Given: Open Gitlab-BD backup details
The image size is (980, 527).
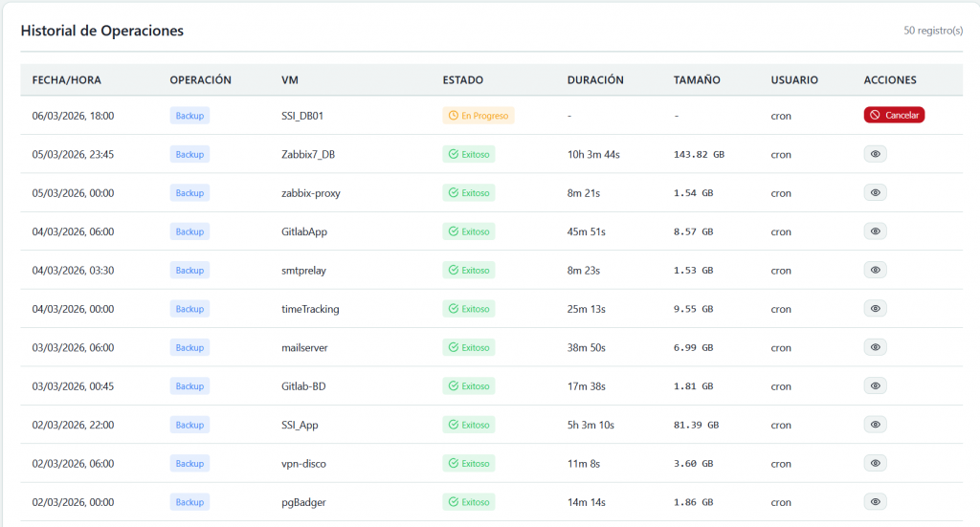Looking at the screenshot, I should (x=875, y=385).
